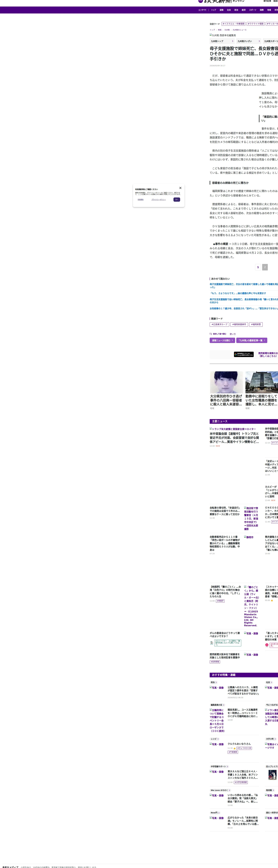Open 公務員へのカスハラ article headline
This screenshot has height=868, width=278.
pyautogui.click(x=243, y=690)
